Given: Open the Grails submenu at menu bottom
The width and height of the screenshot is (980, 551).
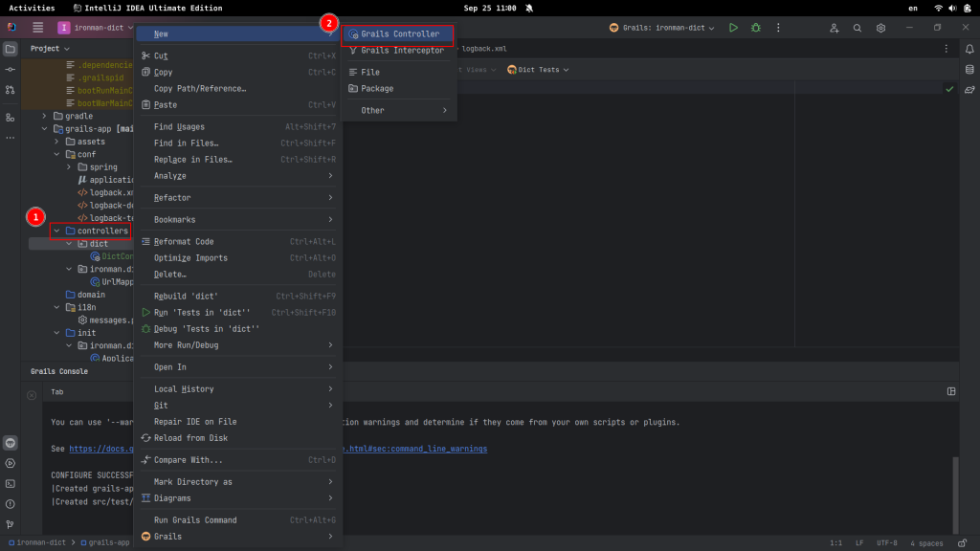Looking at the screenshot, I should (238, 536).
